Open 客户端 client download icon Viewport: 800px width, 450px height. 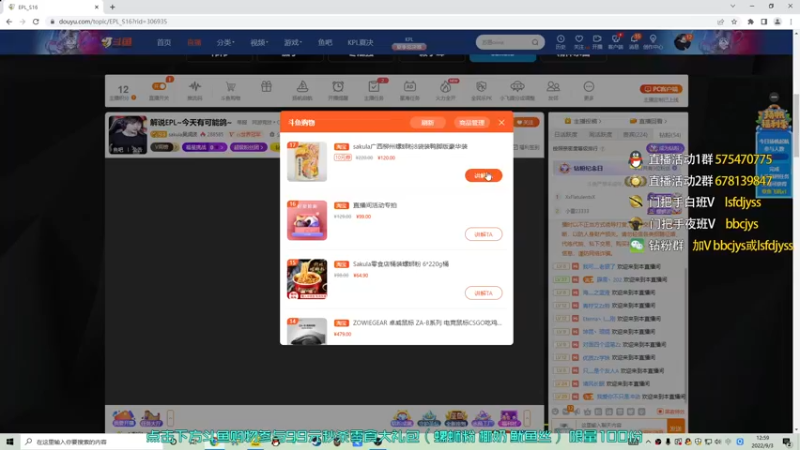click(x=615, y=42)
